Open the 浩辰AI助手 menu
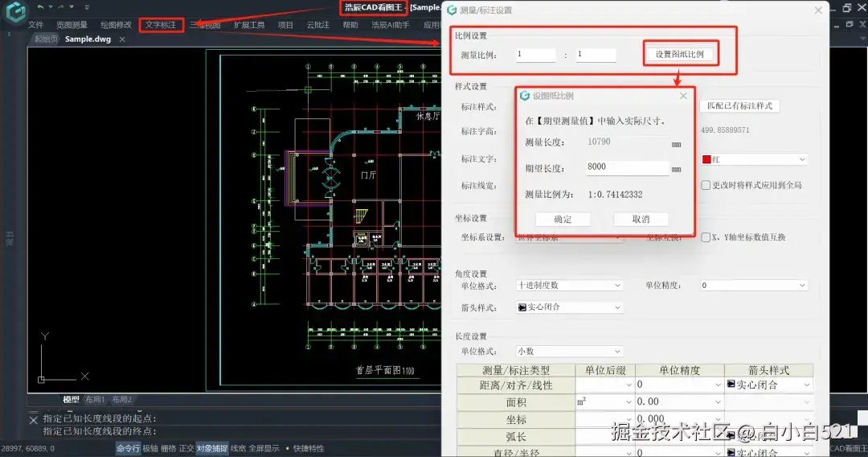The image size is (868, 457). click(391, 25)
